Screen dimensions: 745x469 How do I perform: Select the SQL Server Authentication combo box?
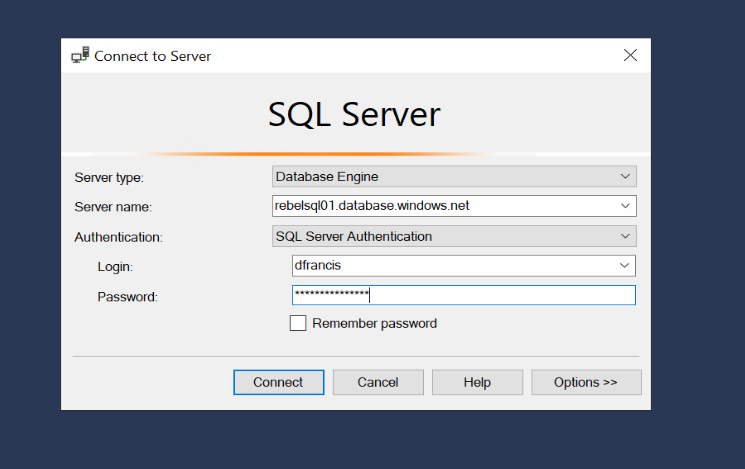454,236
